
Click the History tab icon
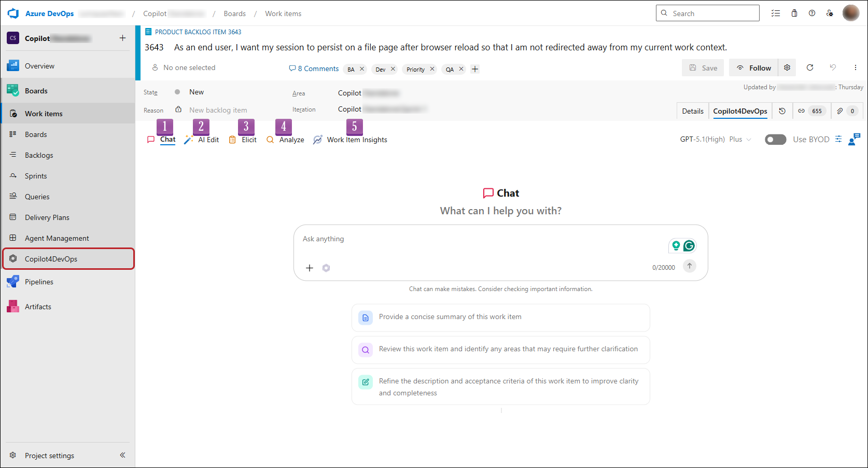click(x=782, y=111)
